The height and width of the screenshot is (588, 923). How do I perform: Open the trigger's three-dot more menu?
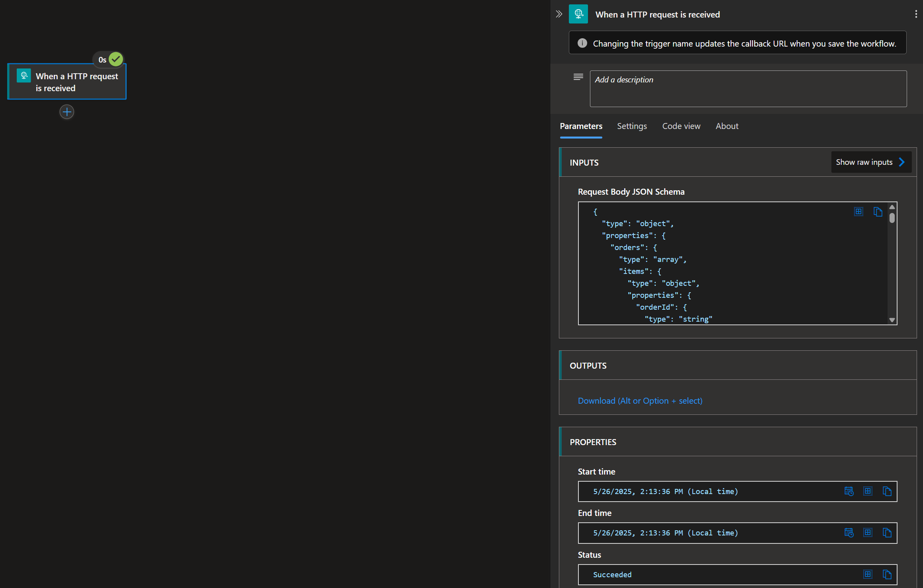pyautogui.click(x=916, y=14)
